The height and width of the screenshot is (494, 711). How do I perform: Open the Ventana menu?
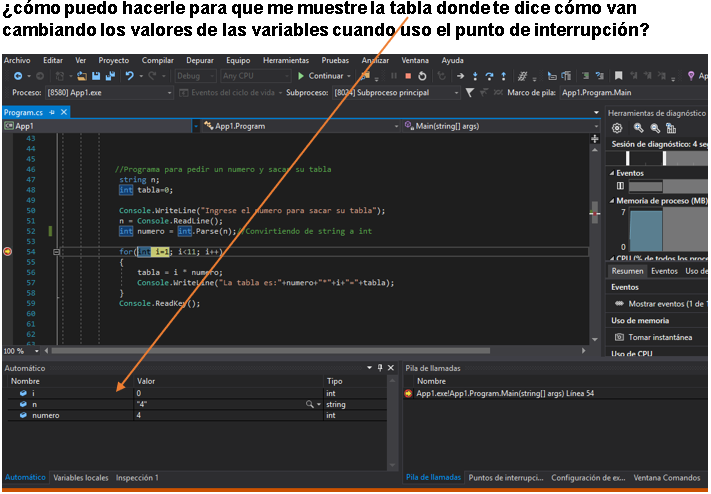[x=415, y=60]
